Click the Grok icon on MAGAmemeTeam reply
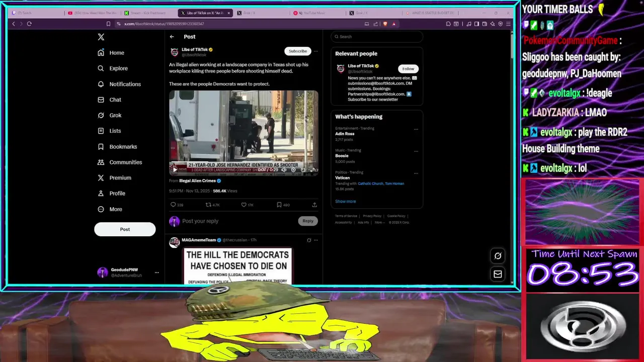 pos(309,240)
